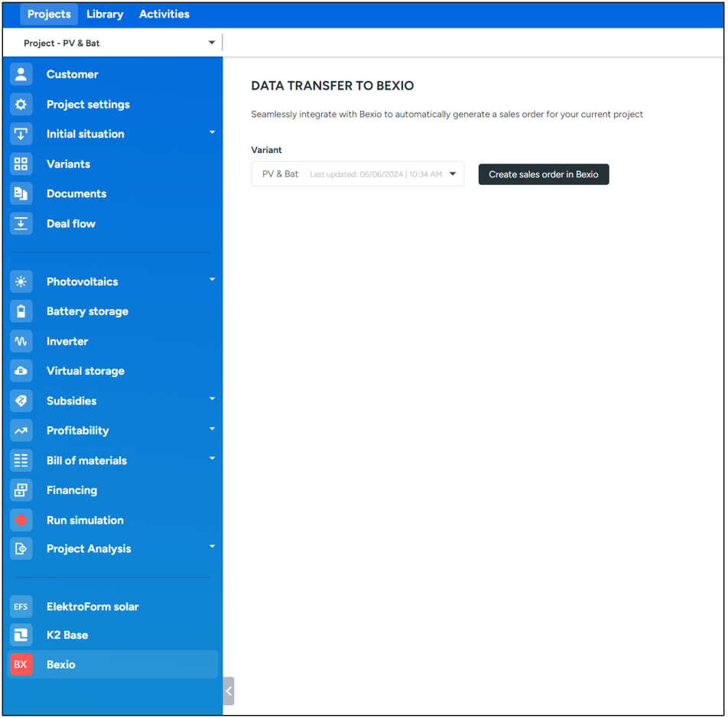Expand the Bill of materials arrow
Screen dimensions: 728x718
coord(212,459)
